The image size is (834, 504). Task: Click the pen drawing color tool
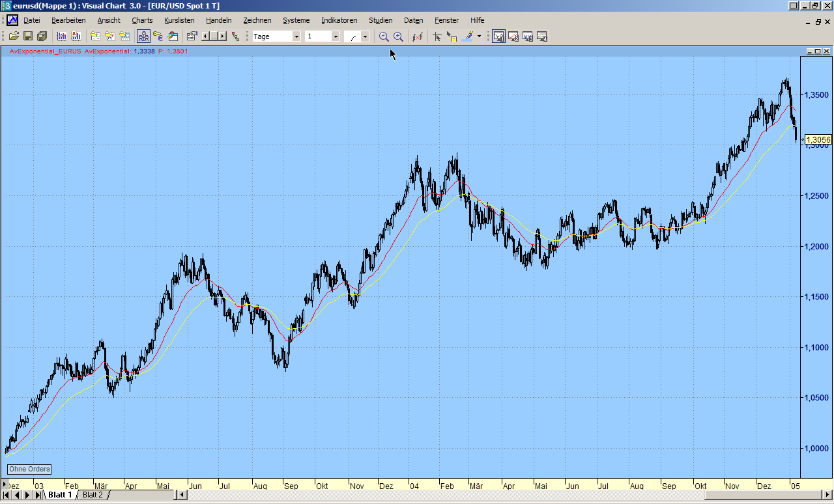(467, 36)
